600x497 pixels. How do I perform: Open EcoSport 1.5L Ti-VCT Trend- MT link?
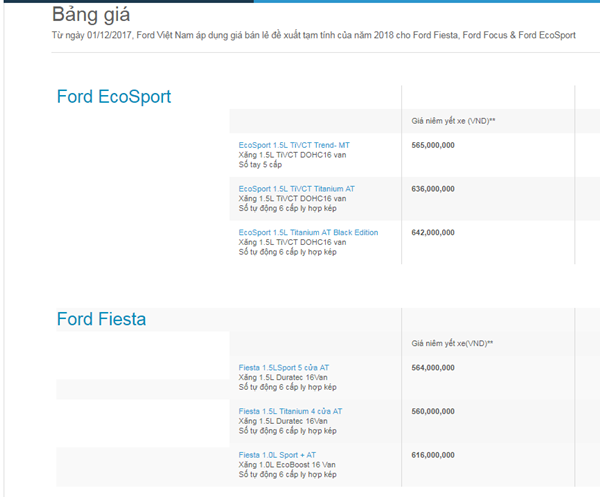[294, 145]
